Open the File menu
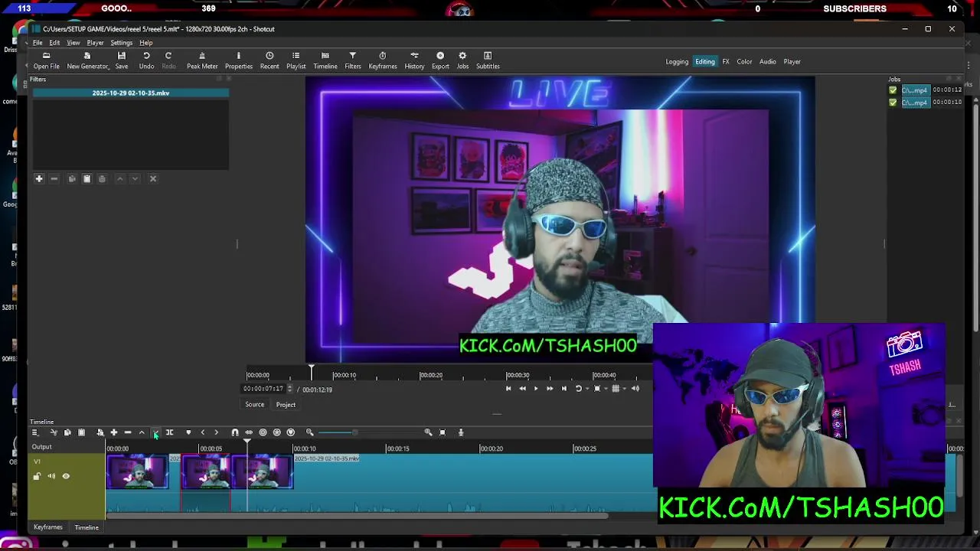This screenshot has height=551, width=980. click(38, 43)
